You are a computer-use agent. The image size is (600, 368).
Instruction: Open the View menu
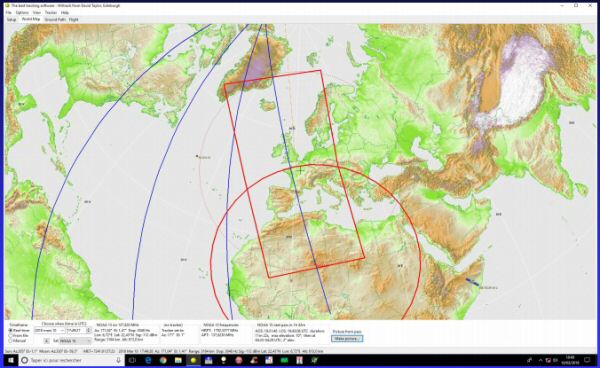(37, 13)
